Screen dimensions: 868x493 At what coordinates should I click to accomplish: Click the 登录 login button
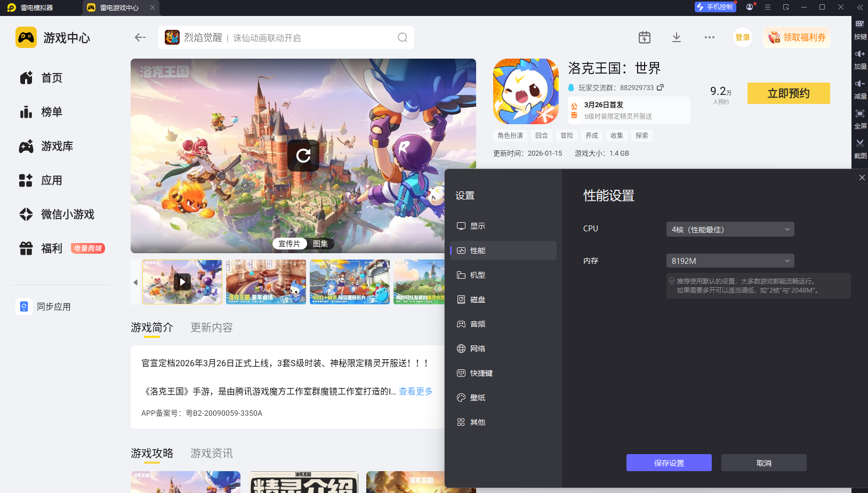pos(743,37)
